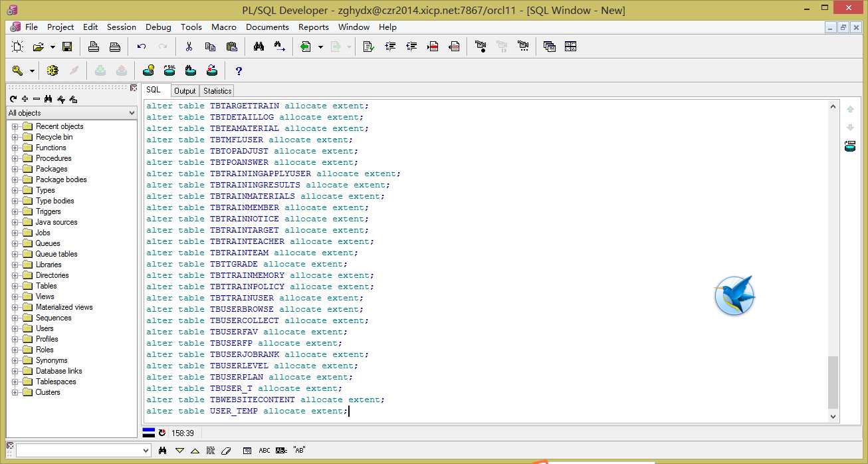This screenshot has width=868, height=464.
Task: Click the Save floppy disk icon
Action: point(67,47)
